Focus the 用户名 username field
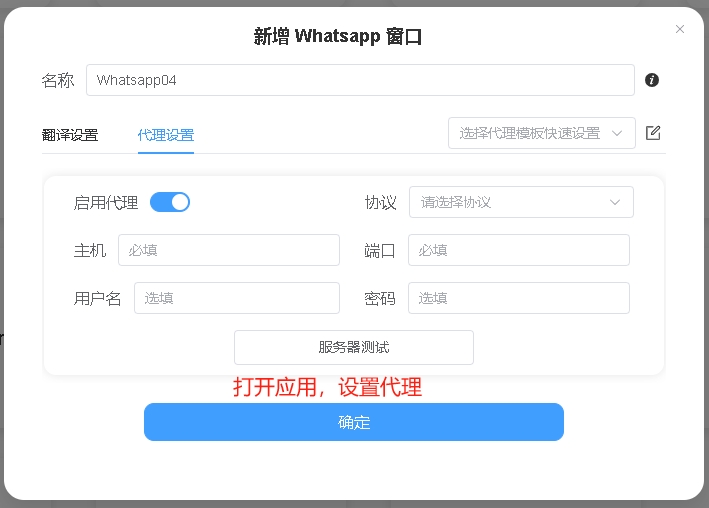 [x=237, y=298]
